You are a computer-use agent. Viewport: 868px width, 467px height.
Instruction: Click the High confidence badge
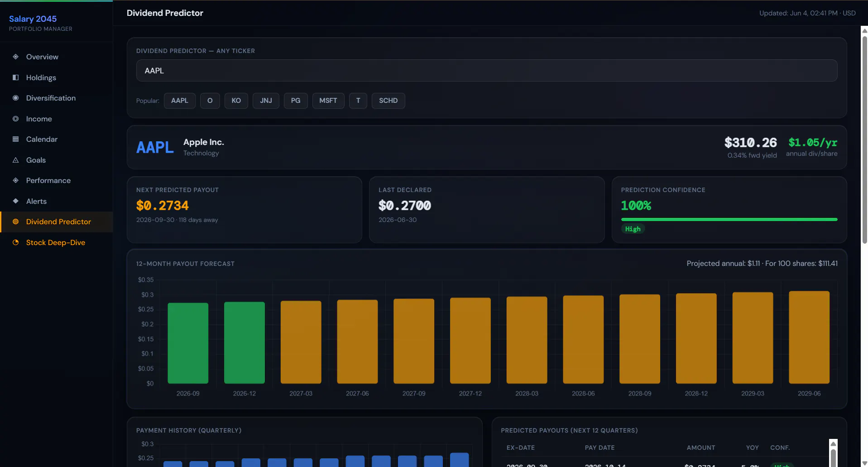pos(633,229)
